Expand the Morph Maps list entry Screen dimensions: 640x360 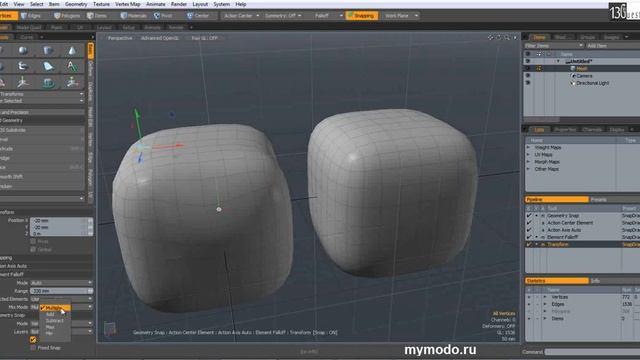pyautogui.click(x=528, y=162)
